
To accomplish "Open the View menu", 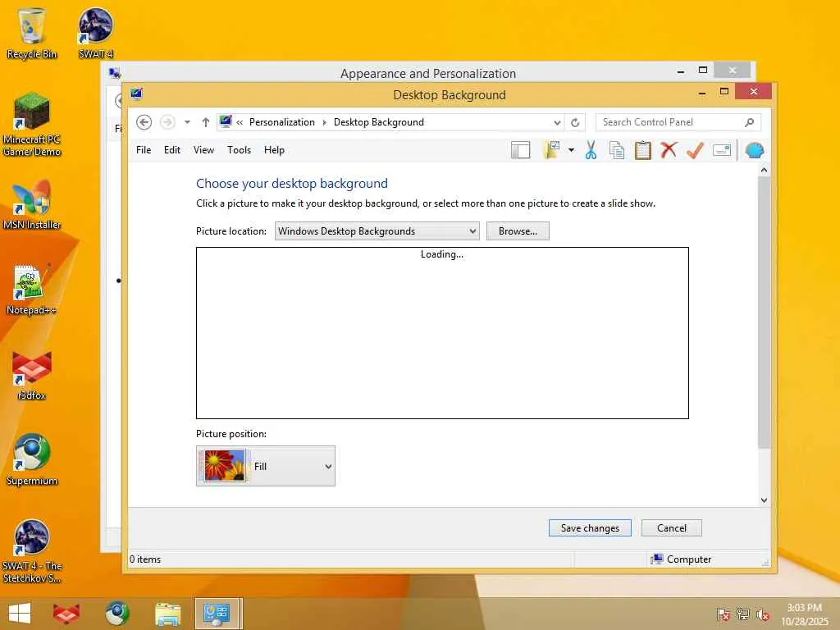I will [203, 150].
